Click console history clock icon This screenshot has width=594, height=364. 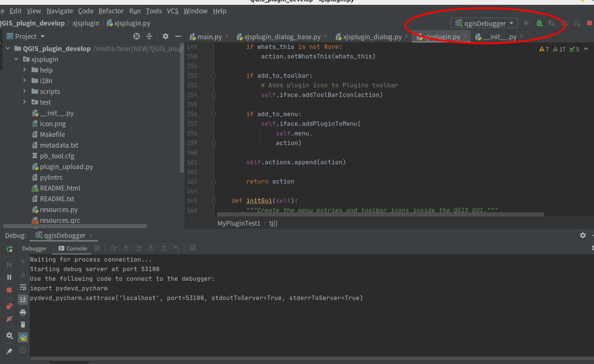[x=23, y=350]
